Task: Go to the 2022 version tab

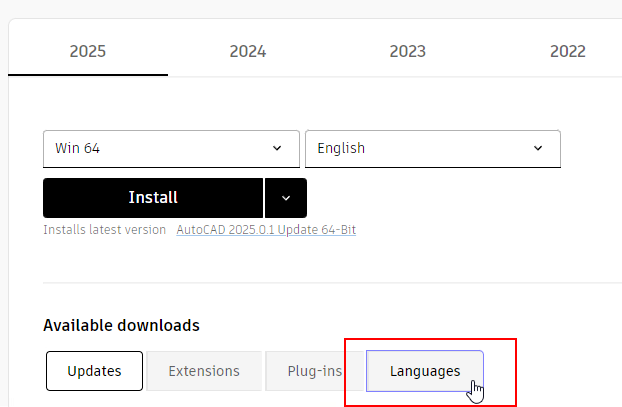Action: click(x=567, y=51)
